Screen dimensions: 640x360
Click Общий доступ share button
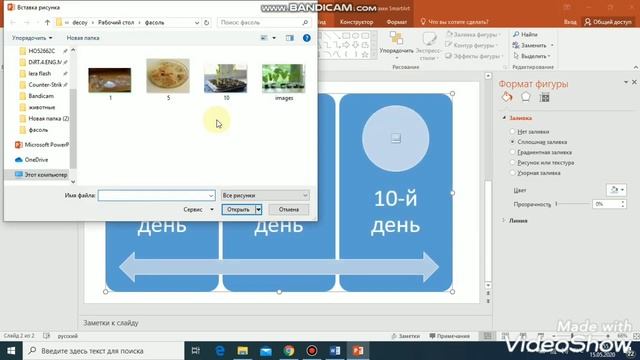[x=608, y=22]
